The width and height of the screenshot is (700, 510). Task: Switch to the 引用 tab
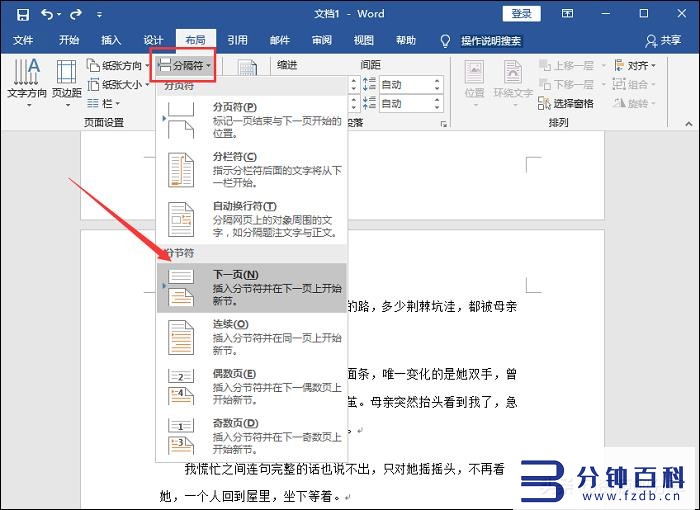point(238,41)
